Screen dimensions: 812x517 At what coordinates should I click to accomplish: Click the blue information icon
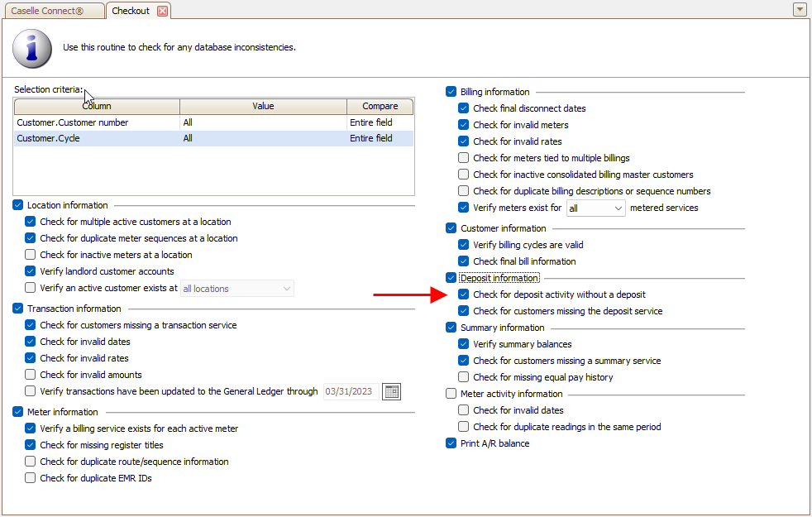(x=32, y=48)
